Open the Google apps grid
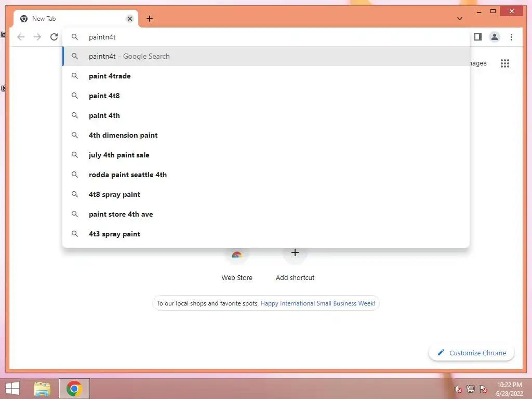The height and width of the screenshot is (399, 532). click(505, 63)
